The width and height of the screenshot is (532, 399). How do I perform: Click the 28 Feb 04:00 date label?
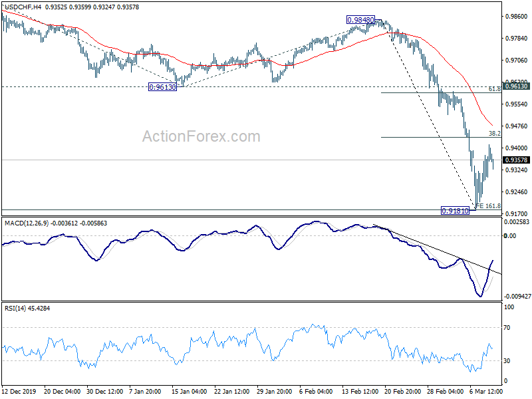point(445,391)
